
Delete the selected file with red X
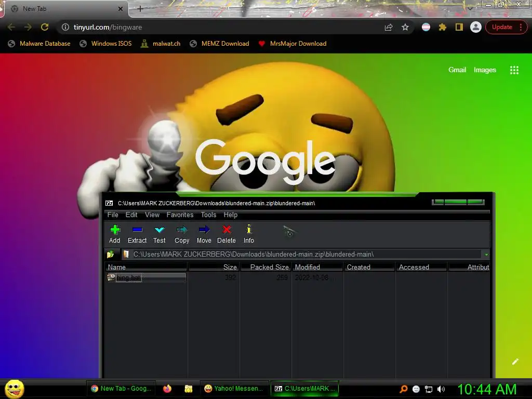[227, 234]
